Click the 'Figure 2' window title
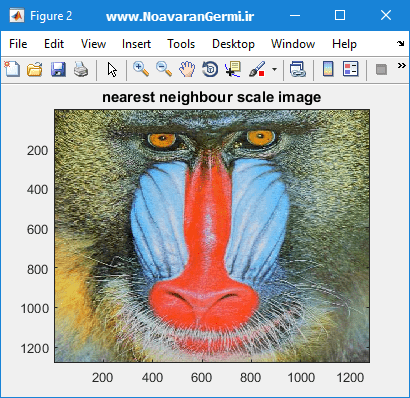Viewport: 410px width, 398px height. 51,16
